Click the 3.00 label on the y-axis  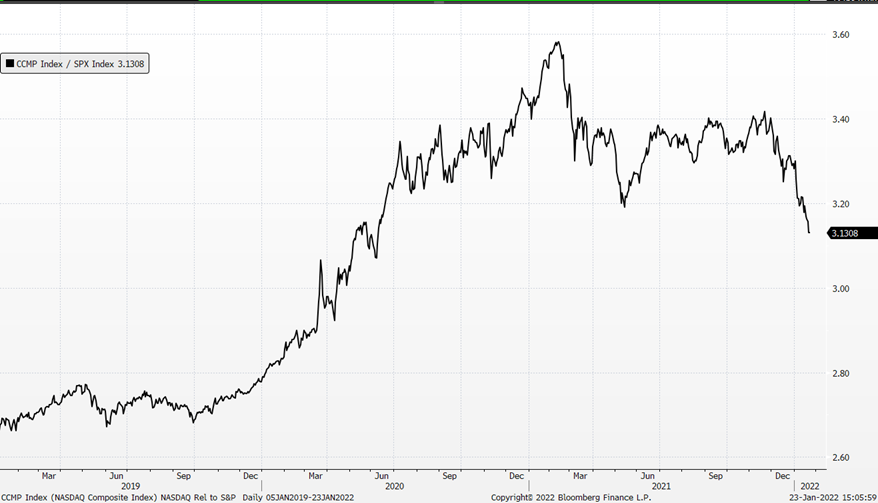pos(840,288)
